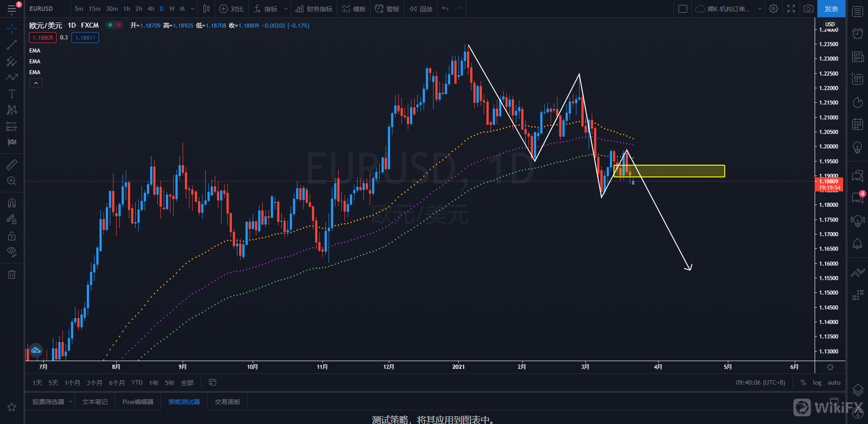Toggle the log scale option
The width and height of the screenshot is (868, 424).
coord(817,383)
